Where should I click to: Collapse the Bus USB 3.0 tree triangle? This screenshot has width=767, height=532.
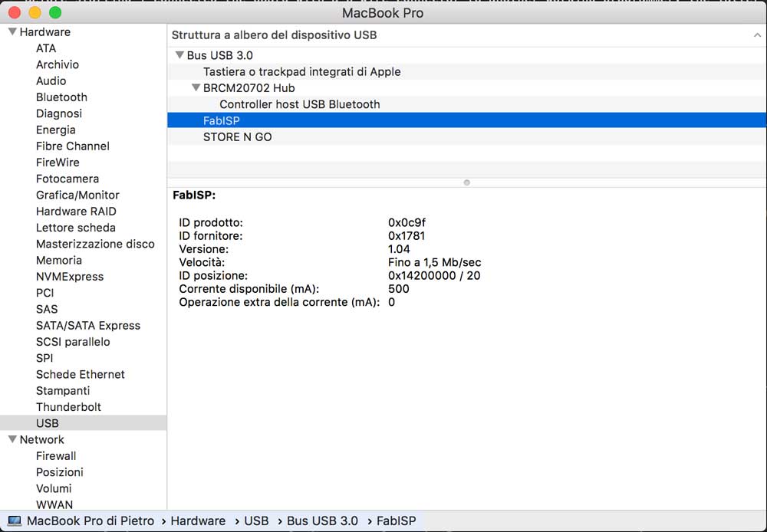coord(179,55)
